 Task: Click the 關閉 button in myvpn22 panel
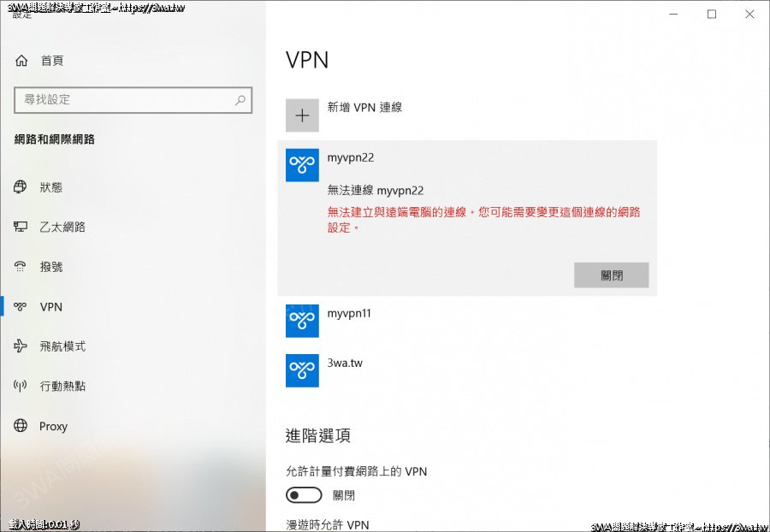click(612, 275)
